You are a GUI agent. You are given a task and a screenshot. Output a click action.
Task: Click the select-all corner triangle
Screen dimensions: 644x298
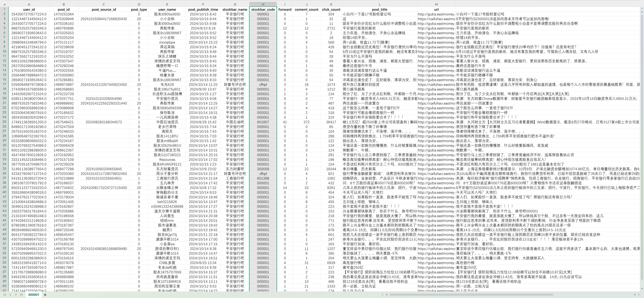4,5
